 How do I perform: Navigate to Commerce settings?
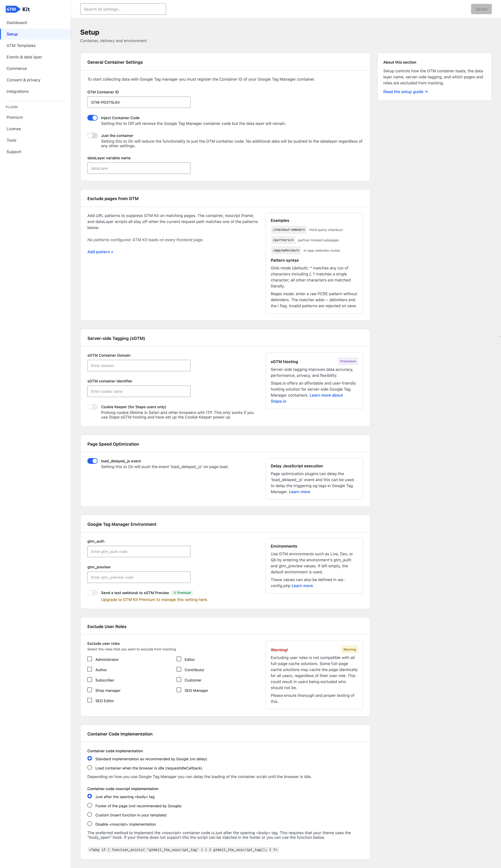click(16, 68)
